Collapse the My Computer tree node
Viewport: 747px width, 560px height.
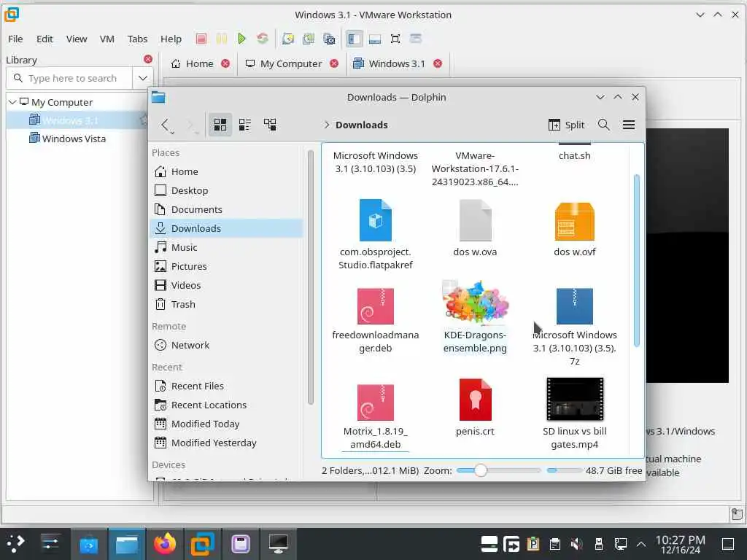pos(12,102)
